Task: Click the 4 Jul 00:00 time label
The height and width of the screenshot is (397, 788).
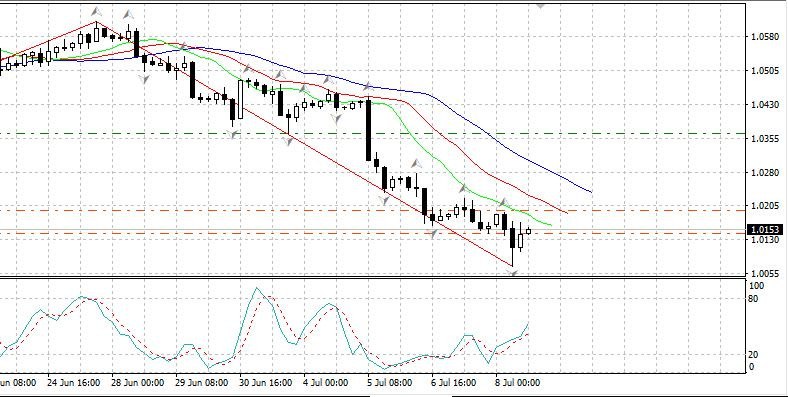Action: point(326,383)
